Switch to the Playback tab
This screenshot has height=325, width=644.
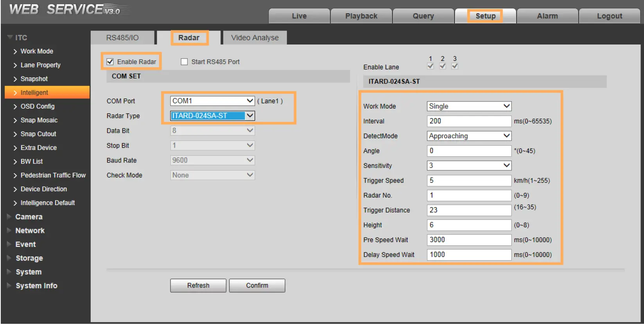361,16
